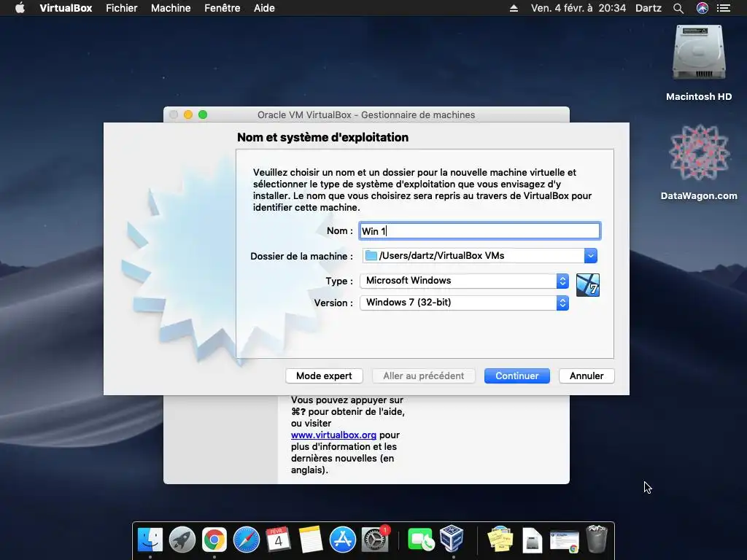Open Stickies yellow notes icon in dock
747x560 pixels.
pos(500,540)
